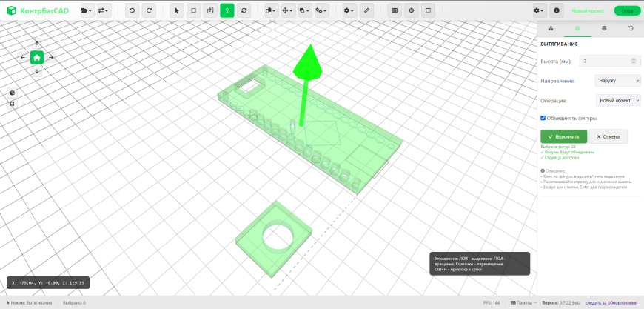Click the Режим: Вытягивание status text
The width and height of the screenshot is (644, 309).
point(29,303)
